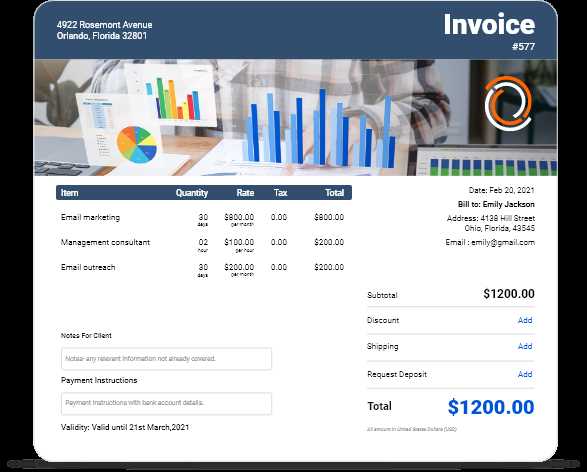This screenshot has height=472, width=587.
Task: Click the Item column header
Action: click(x=70, y=193)
